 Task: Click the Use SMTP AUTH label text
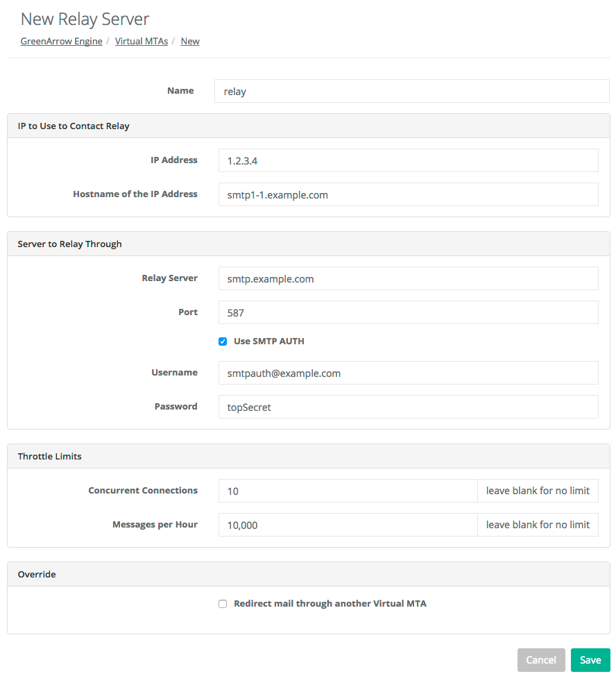pos(269,341)
